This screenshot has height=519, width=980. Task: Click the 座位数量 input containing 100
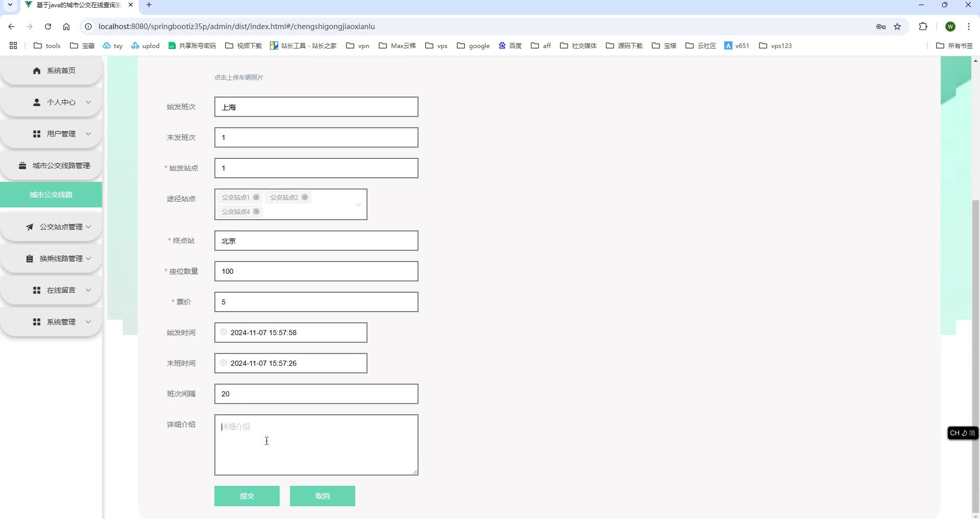(x=316, y=271)
